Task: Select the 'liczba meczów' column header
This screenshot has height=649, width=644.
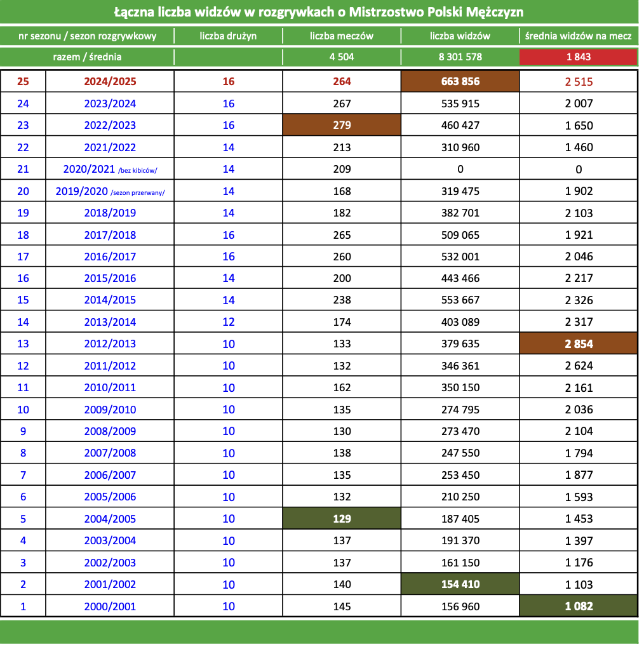Action: point(342,36)
